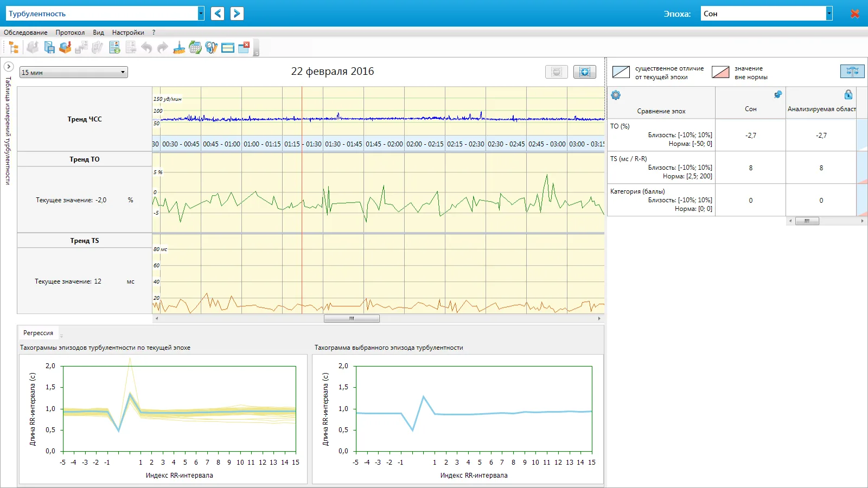The height and width of the screenshot is (488, 868).
Task: Click right arrow of trend scrollbar
Action: coord(599,319)
